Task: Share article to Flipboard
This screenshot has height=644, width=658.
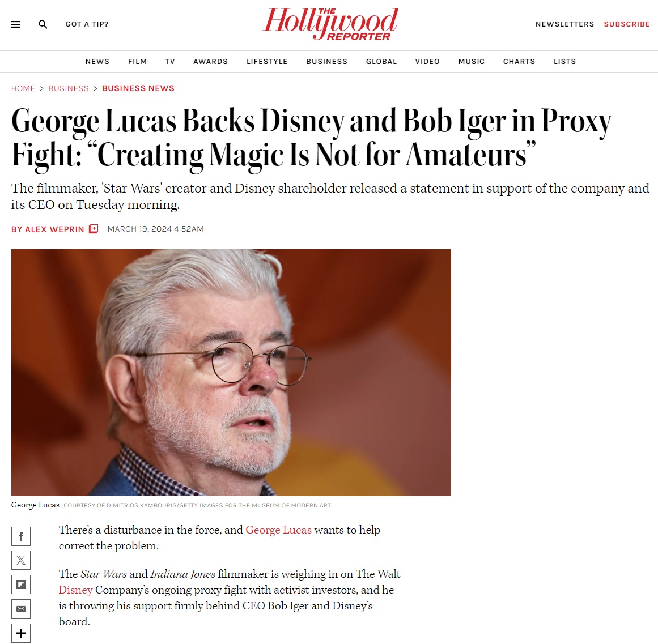Action: (x=21, y=585)
